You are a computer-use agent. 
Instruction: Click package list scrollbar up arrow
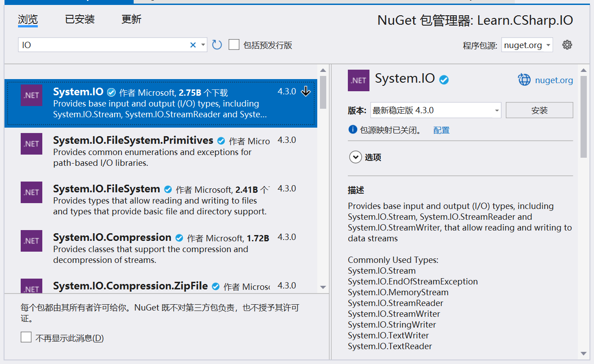[x=323, y=70]
